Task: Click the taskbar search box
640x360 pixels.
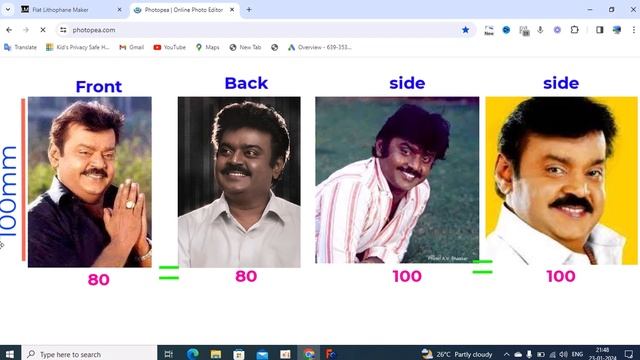Action: pyautogui.click(x=89, y=353)
